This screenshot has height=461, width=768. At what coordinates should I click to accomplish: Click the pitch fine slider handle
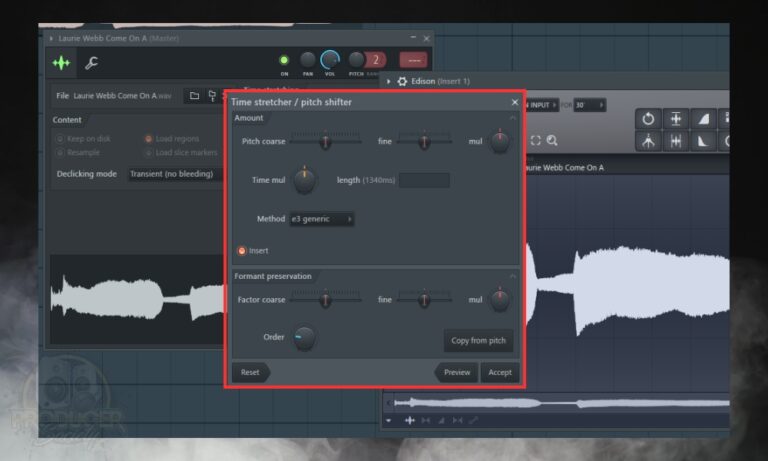pos(424,142)
